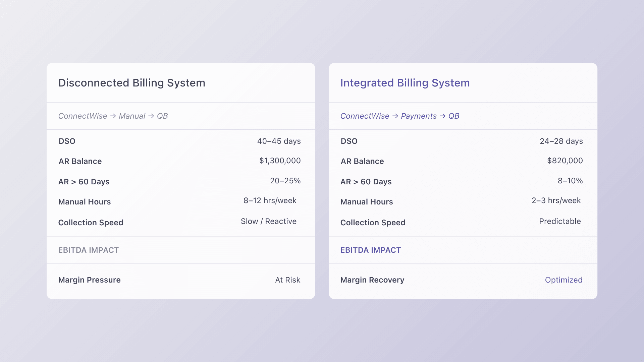Click the ConnectWise → Manual → QB flow text
This screenshot has width=644, height=362.
(113, 116)
